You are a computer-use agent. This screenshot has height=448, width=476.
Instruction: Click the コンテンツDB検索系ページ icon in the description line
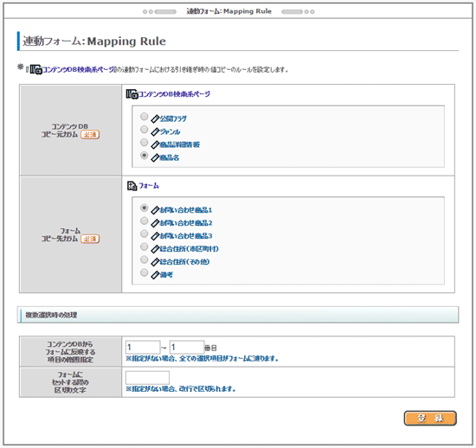[35, 69]
